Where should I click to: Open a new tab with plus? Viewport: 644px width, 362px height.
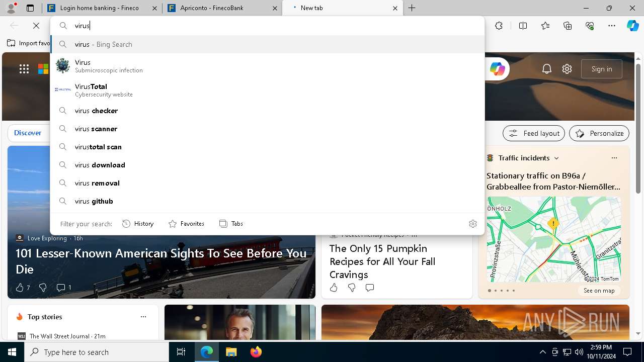[412, 8]
